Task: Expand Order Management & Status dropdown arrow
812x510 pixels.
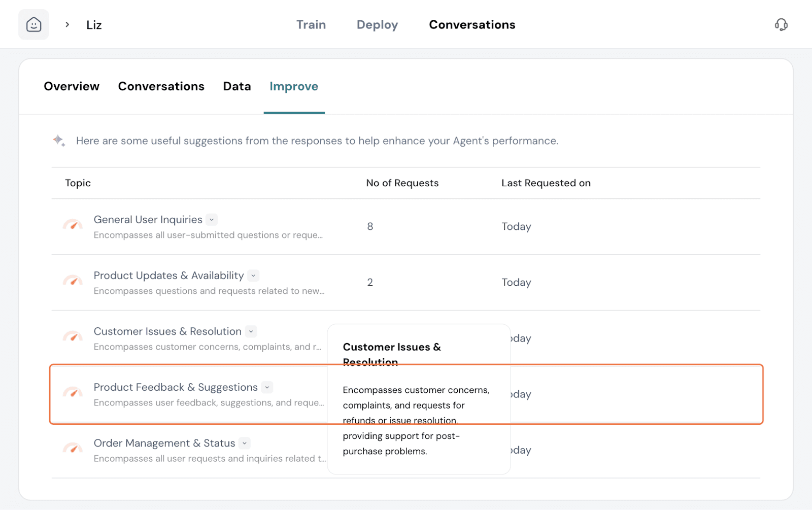Action: tap(245, 443)
